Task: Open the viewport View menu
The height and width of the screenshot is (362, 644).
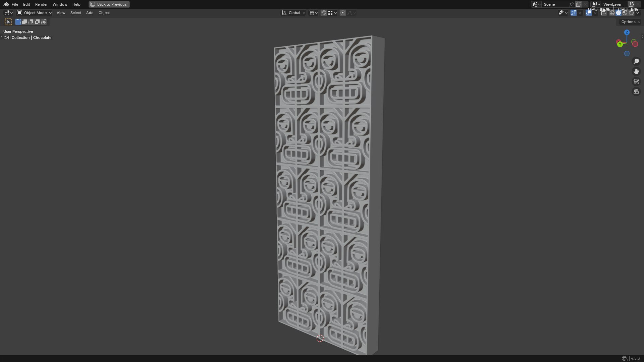Action: (61, 13)
